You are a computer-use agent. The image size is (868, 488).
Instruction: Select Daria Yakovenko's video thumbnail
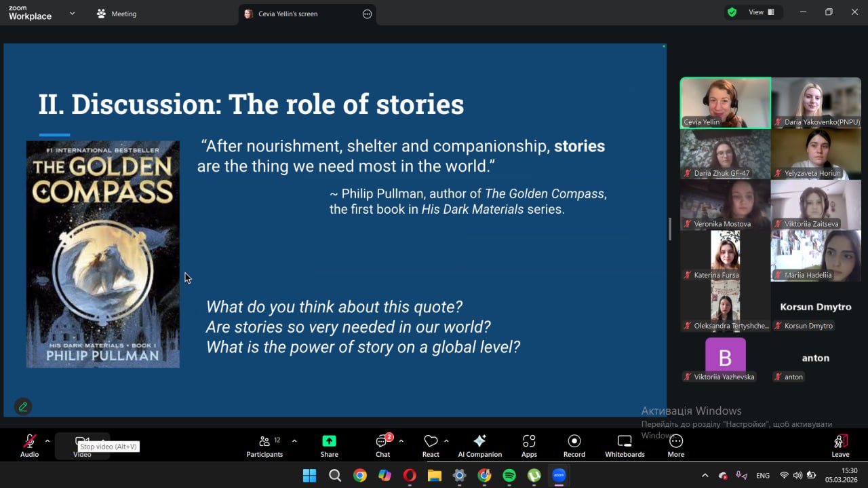pos(816,102)
